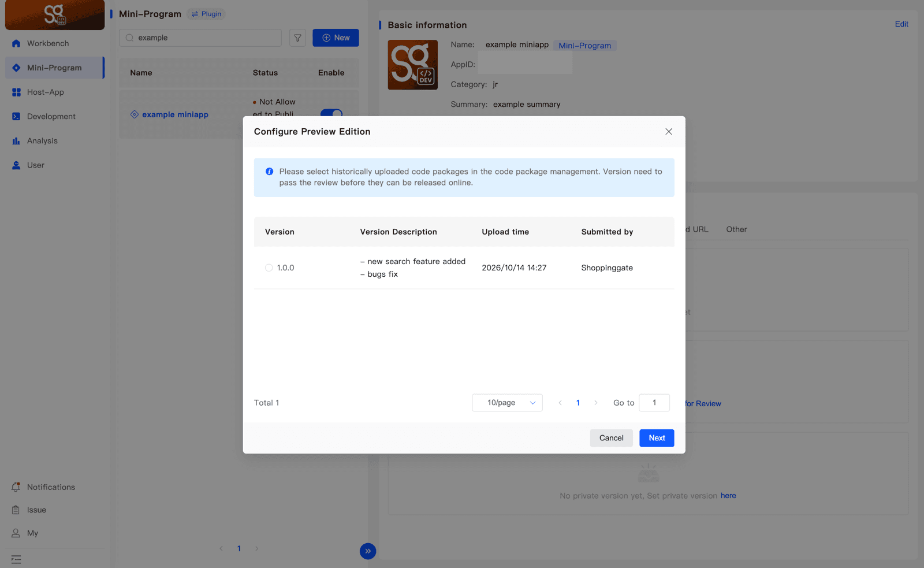Open Development section in sidebar
Screen dimensions: 924x568
(x=55, y=116)
